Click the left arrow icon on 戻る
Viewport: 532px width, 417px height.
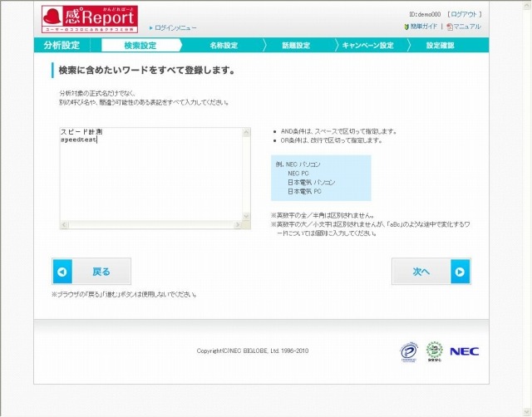click(x=62, y=272)
